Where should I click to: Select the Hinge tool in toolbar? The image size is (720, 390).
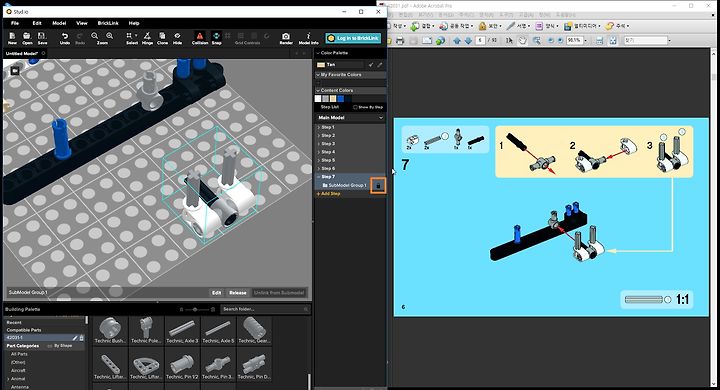click(x=147, y=38)
